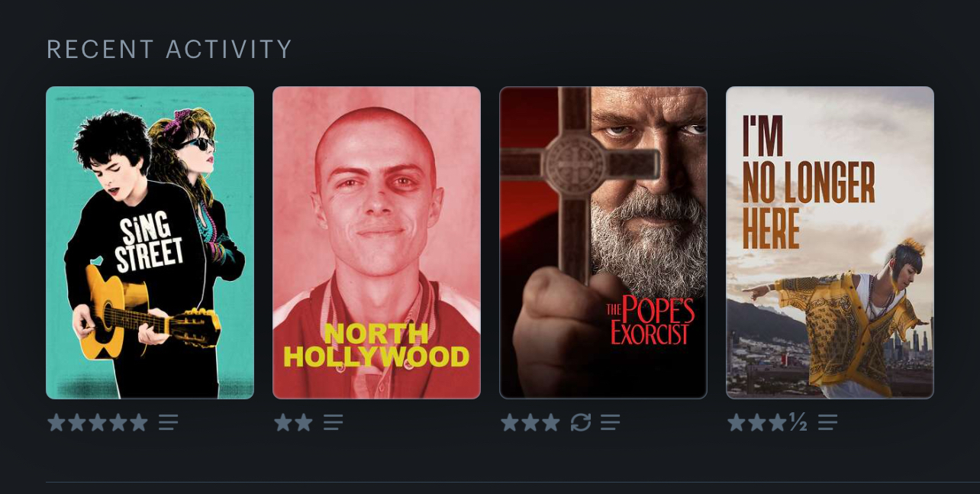
Task: Open the Recent Activity section heading
Action: [x=169, y=50]
